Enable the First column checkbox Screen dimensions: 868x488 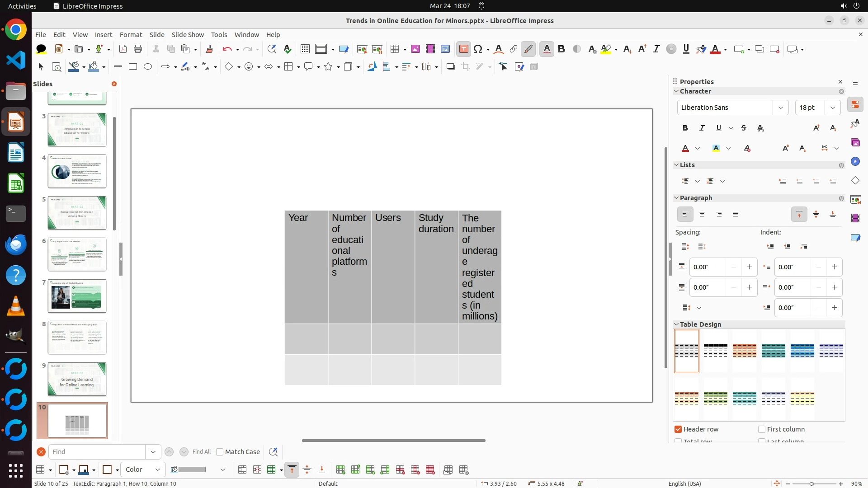(x=762, y=429)
